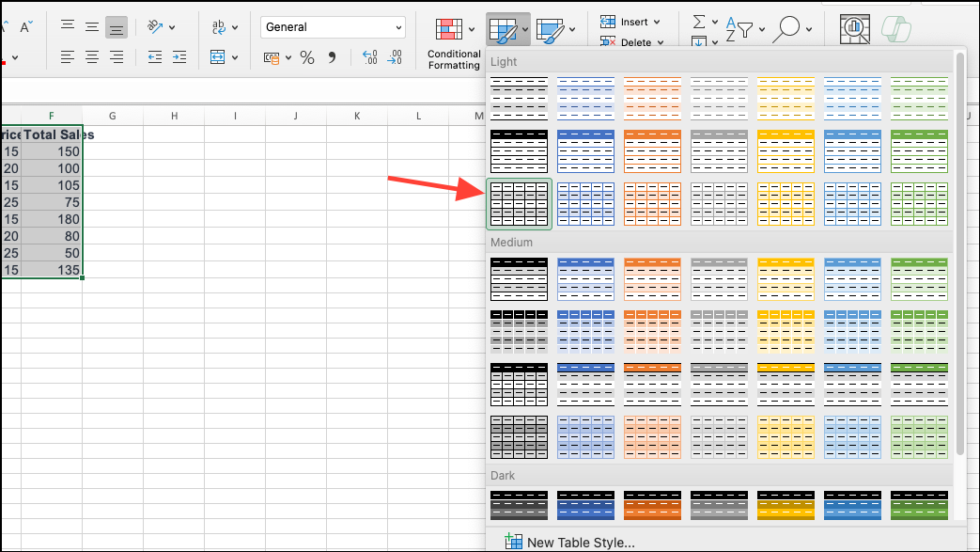Apply Comma Style formatting
Image resolution: width=980 pixels, height=552 pixels.
[x=333, y=57]
